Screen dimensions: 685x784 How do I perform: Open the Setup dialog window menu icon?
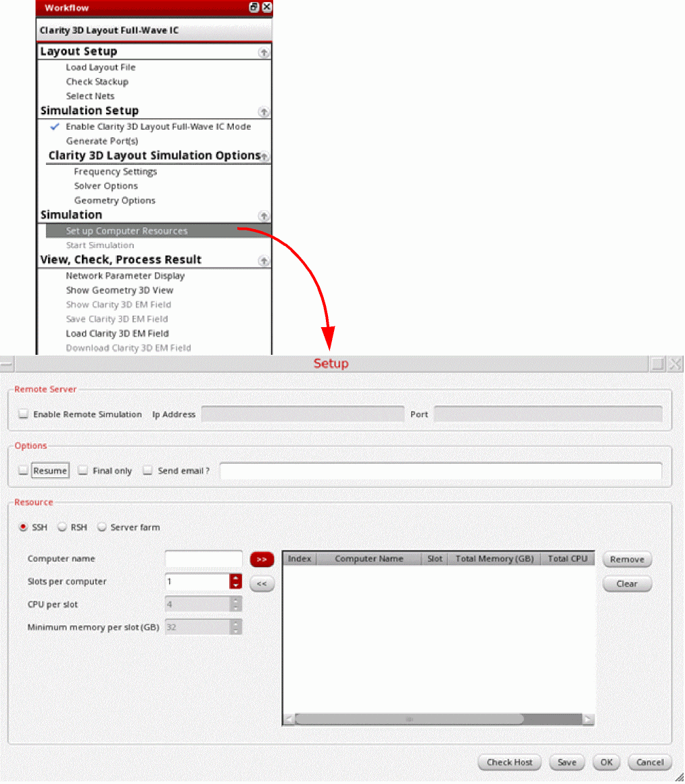[x=7, y=364]
